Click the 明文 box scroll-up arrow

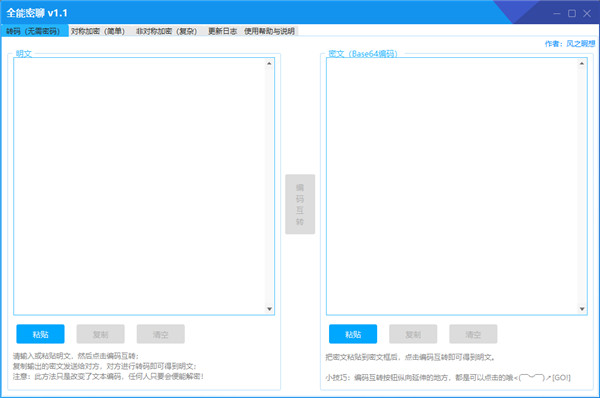point(269,63)
